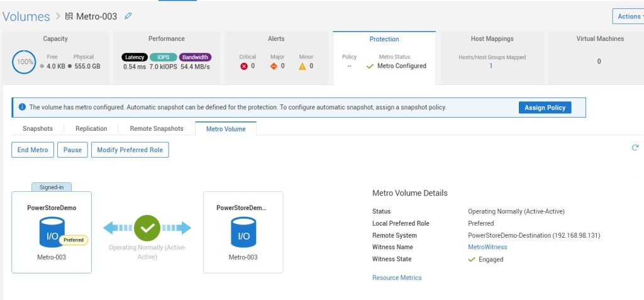Viewport: 644px width, 300px height.
Task: Click the remote volume I/O cylinder icon
Action: coord(243,232)
